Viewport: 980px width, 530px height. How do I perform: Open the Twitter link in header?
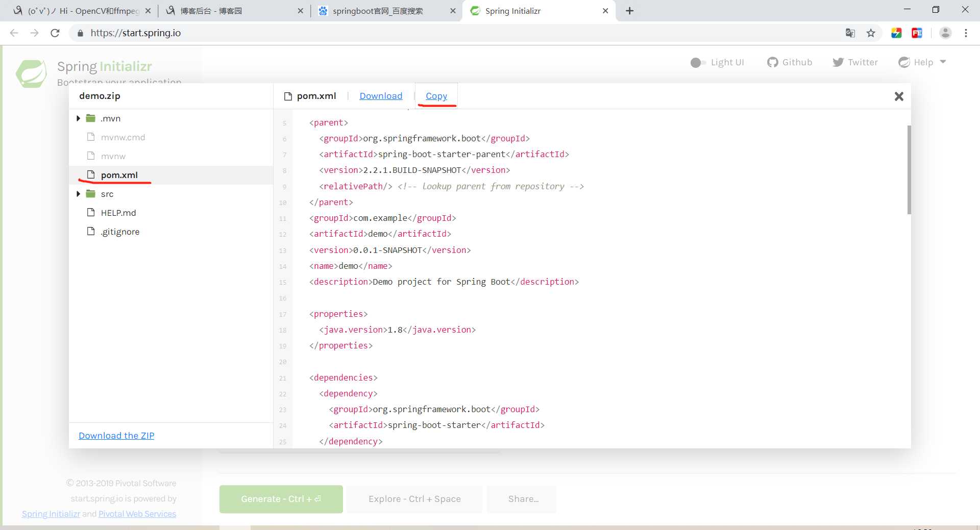[855, 62]
